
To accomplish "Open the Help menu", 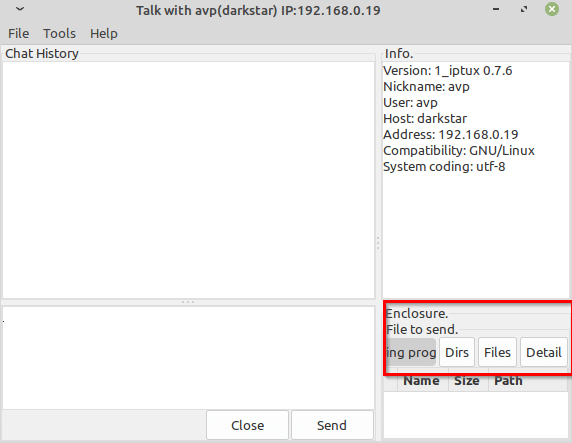I will (104, 34).
